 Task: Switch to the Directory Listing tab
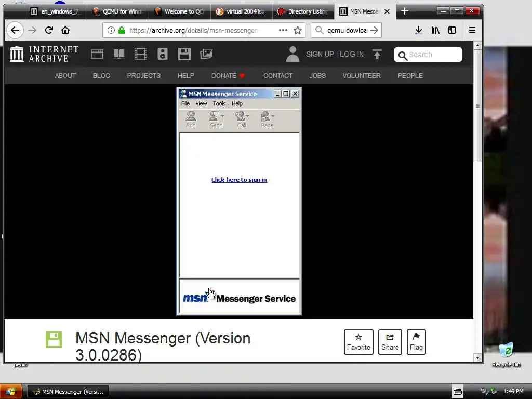(x=303, y=11)
